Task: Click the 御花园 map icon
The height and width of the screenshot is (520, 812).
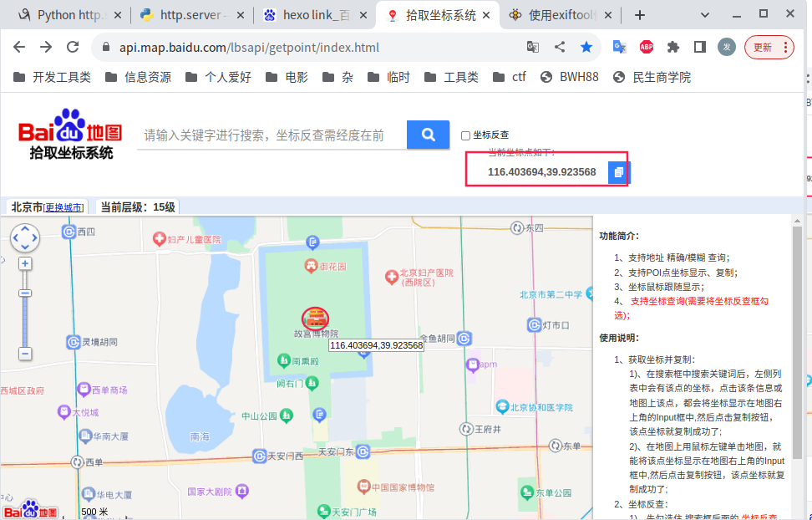Action: click(311, 266)
